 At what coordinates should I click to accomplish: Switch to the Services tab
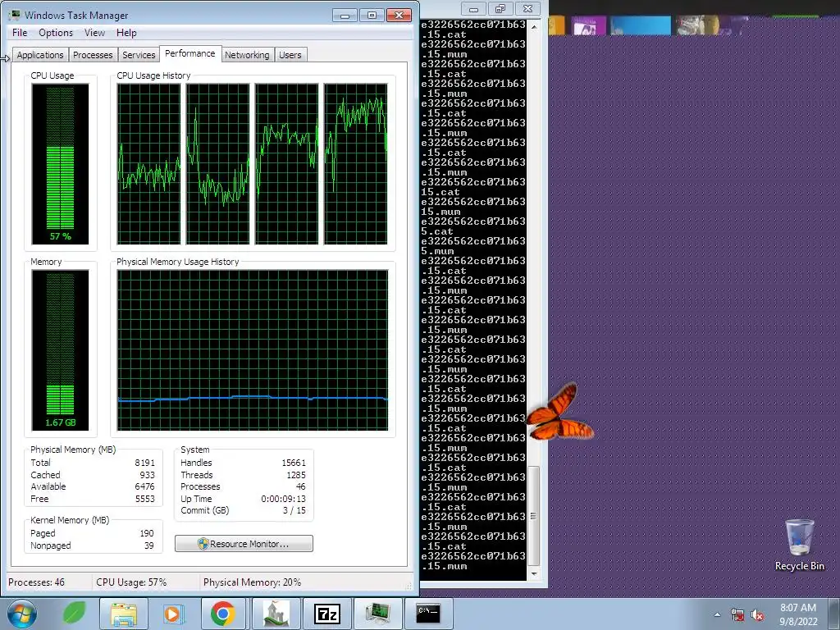tap(139, 55)
